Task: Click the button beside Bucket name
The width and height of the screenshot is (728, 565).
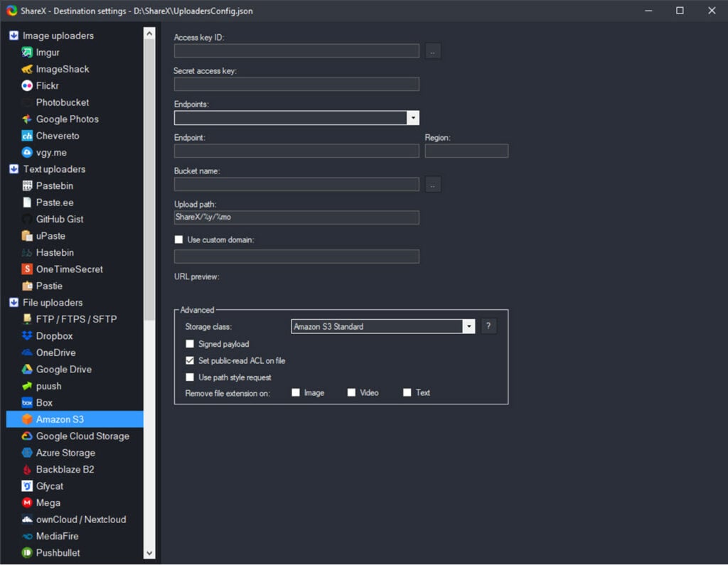Action: [x=433, y=185]
